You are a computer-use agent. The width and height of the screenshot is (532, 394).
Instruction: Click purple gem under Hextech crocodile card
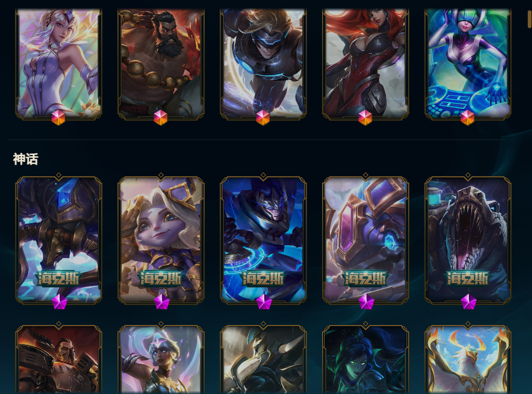(x=469, y=302)
